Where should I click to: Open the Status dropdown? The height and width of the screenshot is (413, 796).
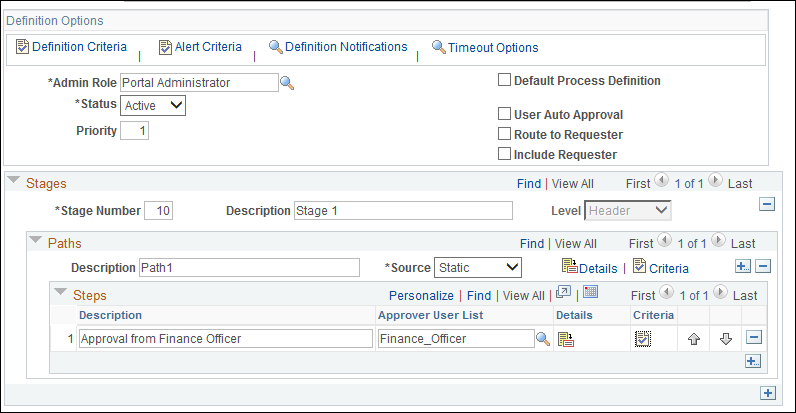tap(153, 106)
